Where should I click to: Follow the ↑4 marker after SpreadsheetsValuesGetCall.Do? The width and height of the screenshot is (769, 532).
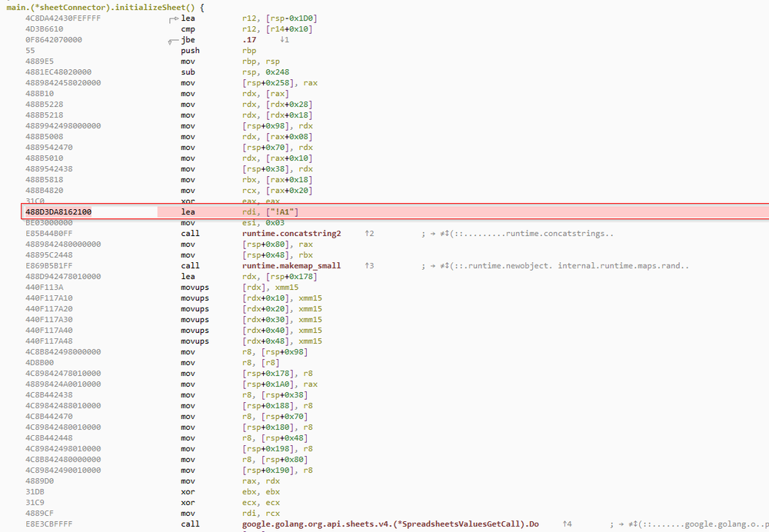(x=567, y=524)
